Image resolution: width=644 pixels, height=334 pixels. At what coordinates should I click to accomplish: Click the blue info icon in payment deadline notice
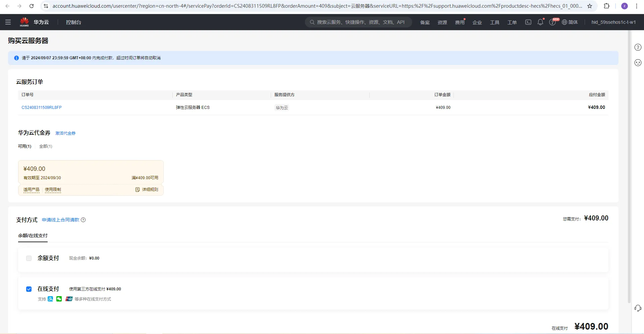click(x=16, y=58)
